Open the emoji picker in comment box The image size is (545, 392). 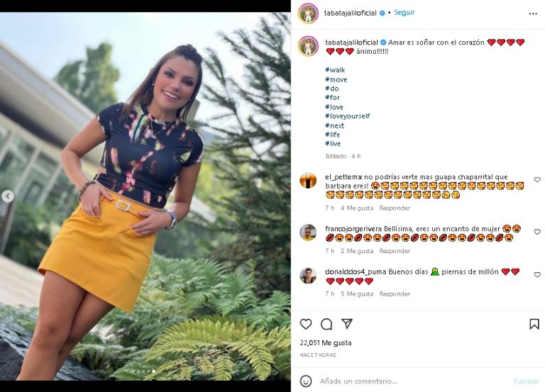pos(306,381)
